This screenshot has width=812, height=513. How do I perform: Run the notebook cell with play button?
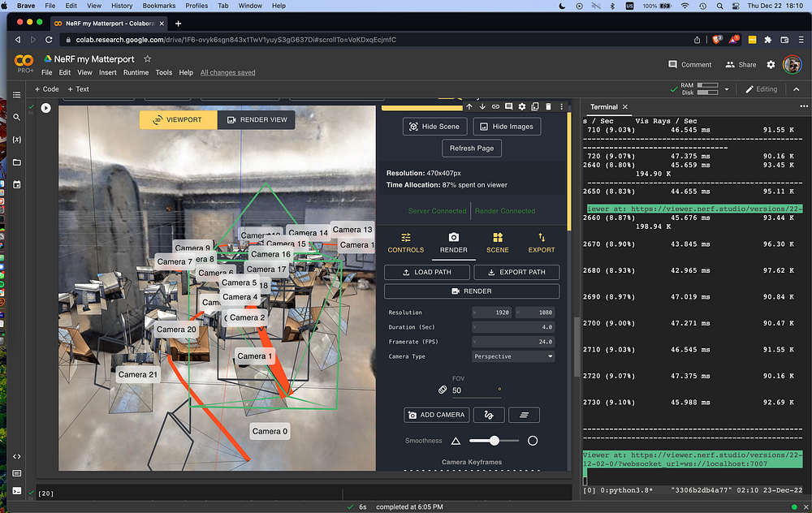click(45, 108)
